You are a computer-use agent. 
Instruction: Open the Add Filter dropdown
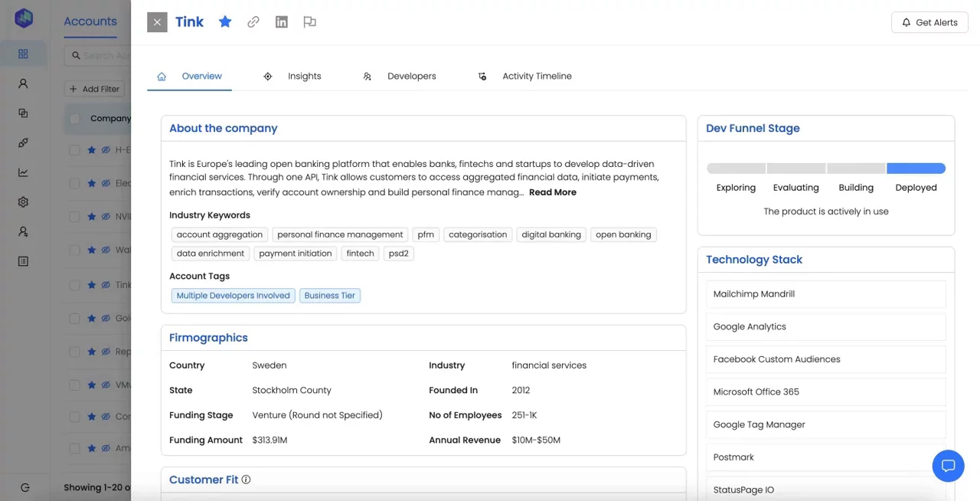point(95,89)
